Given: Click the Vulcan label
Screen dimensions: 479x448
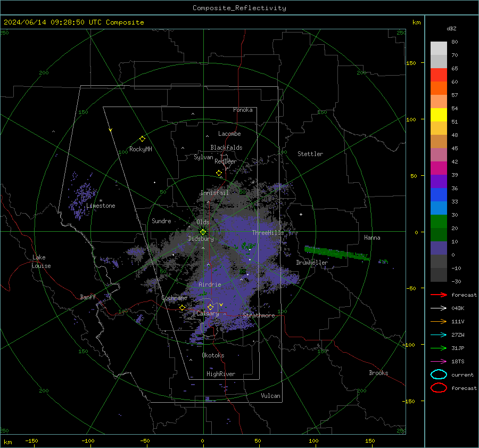Looking at the screenshot, I should pos(270,396).
